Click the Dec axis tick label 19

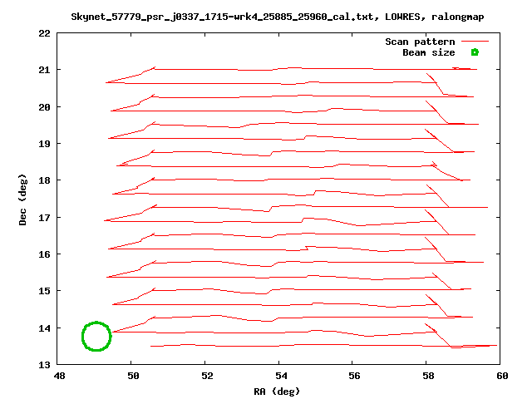click(x=44, y=144)
